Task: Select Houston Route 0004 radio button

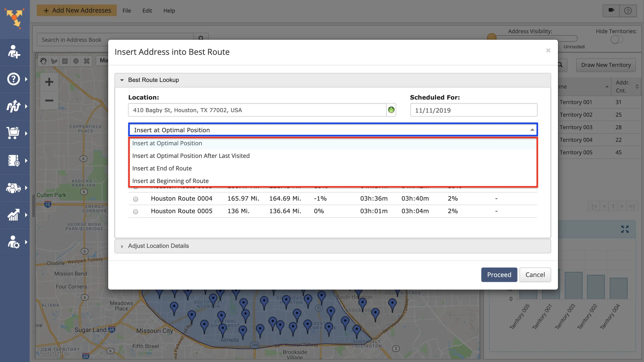Action: click(136, 199)
